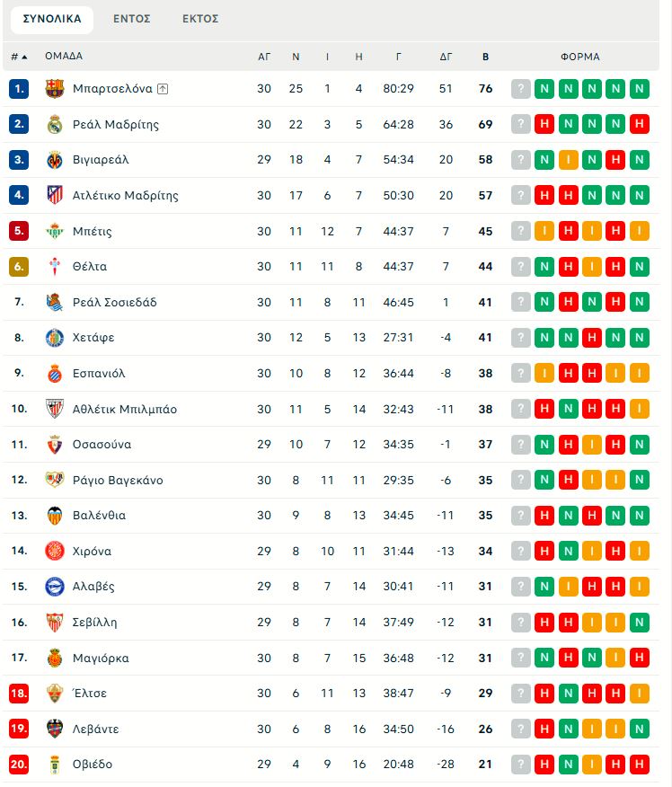Select the ΣΥΝΟΛΙΚΑ tab
This screenshot has width=672, height=787.
(x=52, y=19)
